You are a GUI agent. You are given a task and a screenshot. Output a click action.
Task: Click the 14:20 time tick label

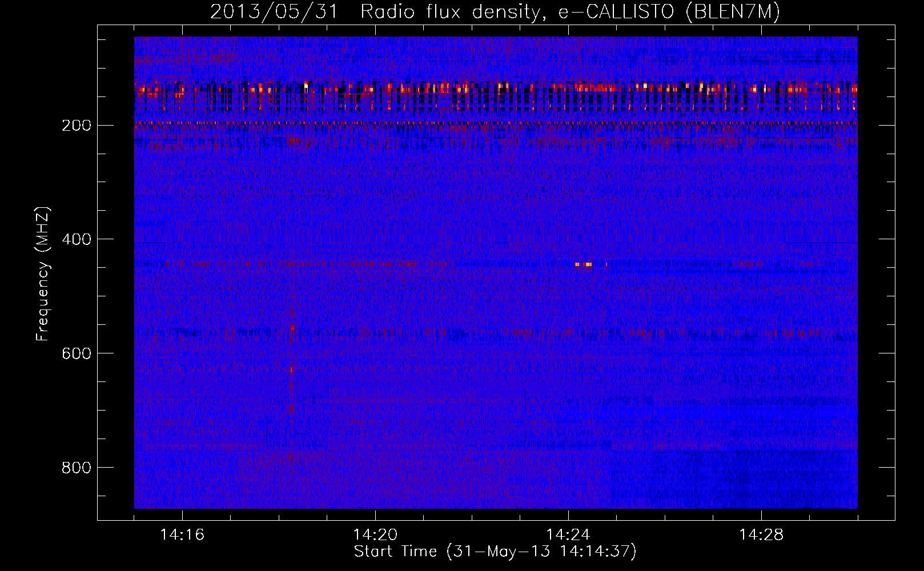click(375, 535)
